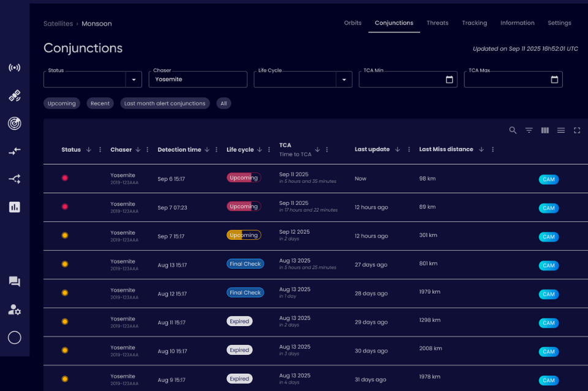Toggle the Recent filter chip
This screenshot has height=391, width=588.
tap(100, 103)
